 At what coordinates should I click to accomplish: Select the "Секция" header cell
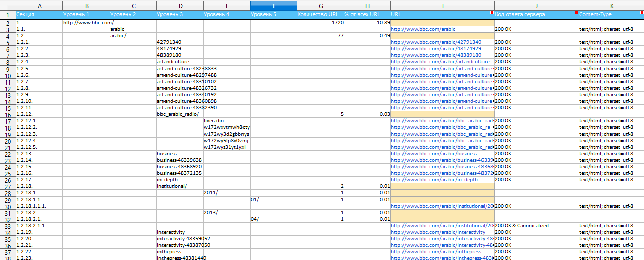(x=39, y=15)
